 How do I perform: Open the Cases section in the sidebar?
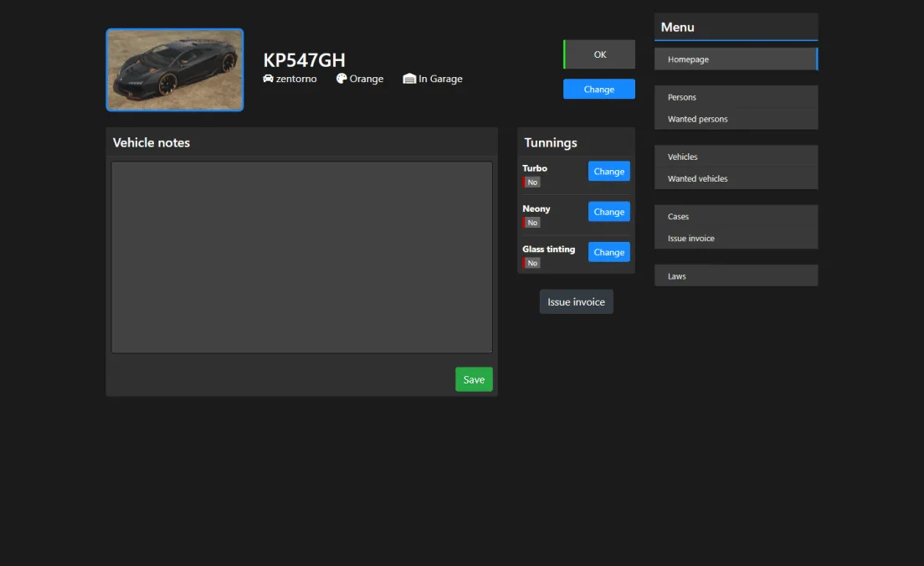tap(735, 216)
